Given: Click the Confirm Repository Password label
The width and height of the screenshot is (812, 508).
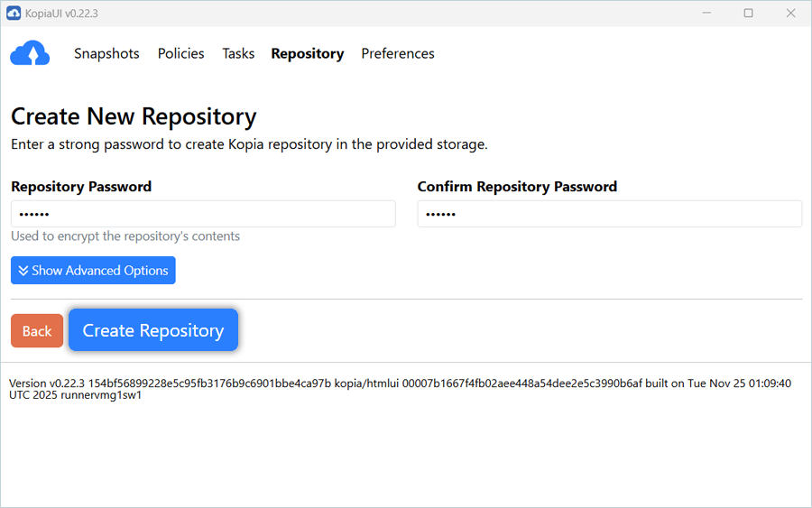Looking at the screenshot, I should click(x=517, y=187).
